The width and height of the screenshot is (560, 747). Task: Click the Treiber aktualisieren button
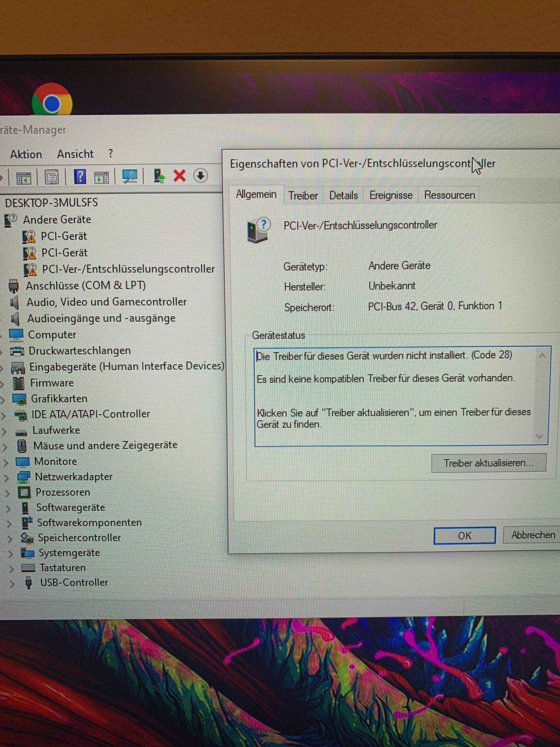click(489, 463)
